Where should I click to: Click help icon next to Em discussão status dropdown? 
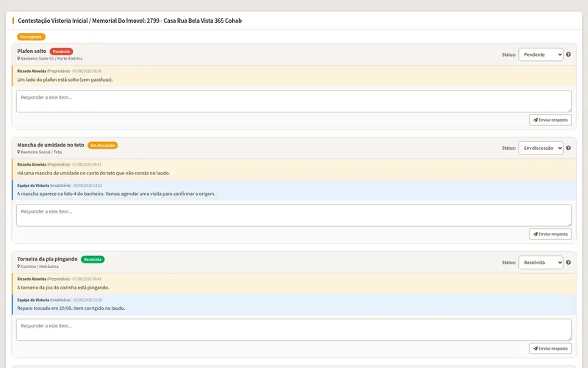[568, 148]
